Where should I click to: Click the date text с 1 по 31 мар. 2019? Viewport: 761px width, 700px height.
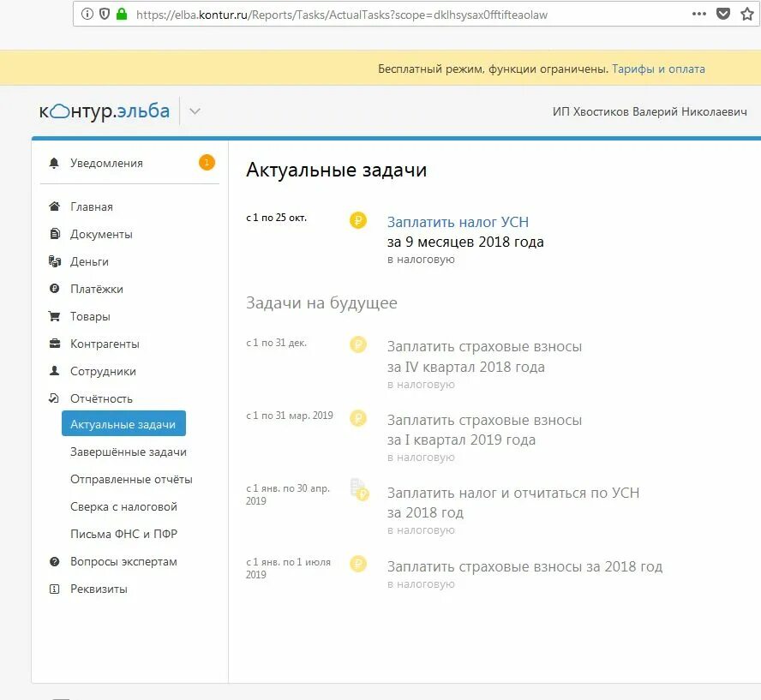click(x=290, y=416)
